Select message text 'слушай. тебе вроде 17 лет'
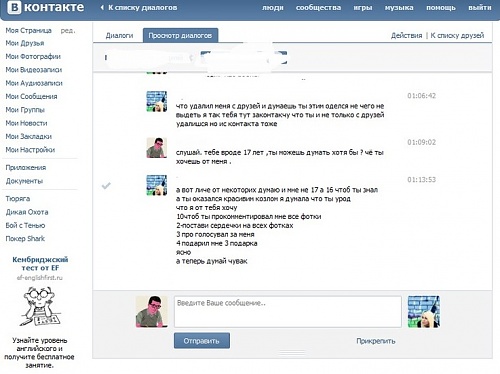Viewport: 500px width, 374px height. [220, 153]
